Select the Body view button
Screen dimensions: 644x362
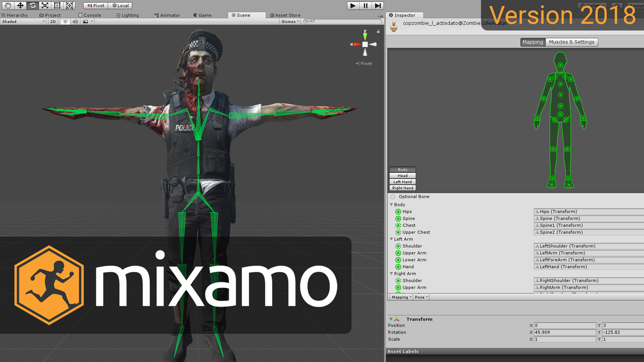(x=402, y=169)
